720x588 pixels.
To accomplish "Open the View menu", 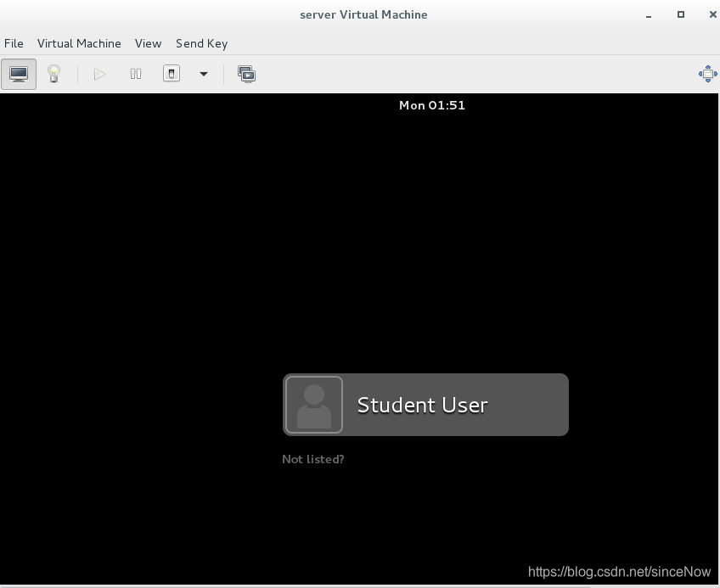I will (148, 43).
